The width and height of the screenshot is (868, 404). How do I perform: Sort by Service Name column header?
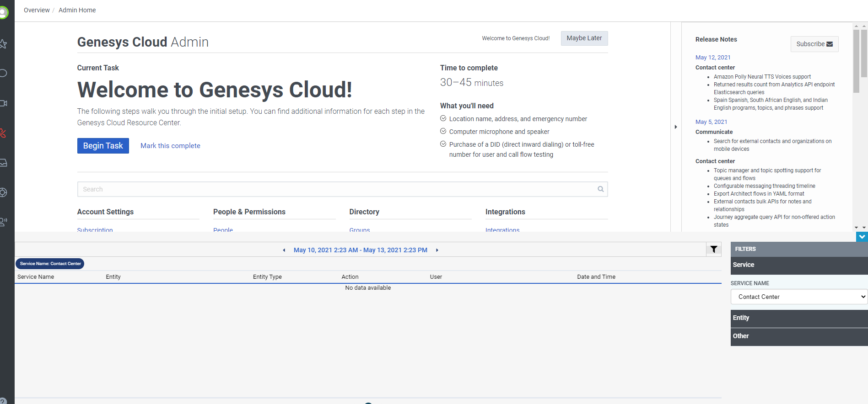click(x=36, y=277)
